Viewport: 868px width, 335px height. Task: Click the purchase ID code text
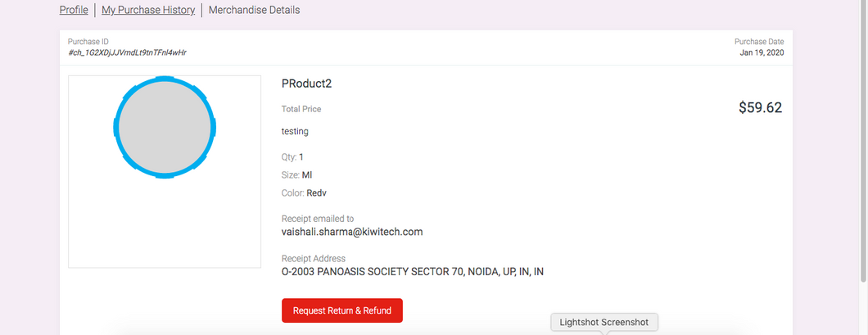pos(128,52)
